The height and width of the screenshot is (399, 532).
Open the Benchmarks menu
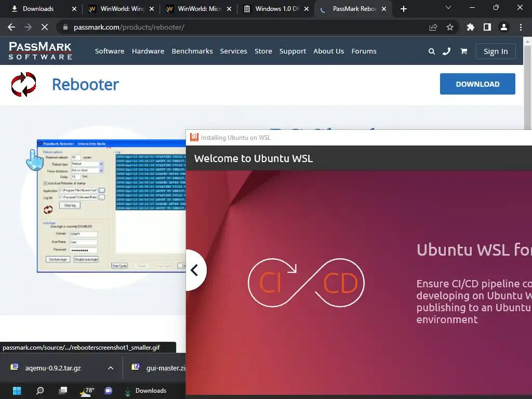point(192,51)
